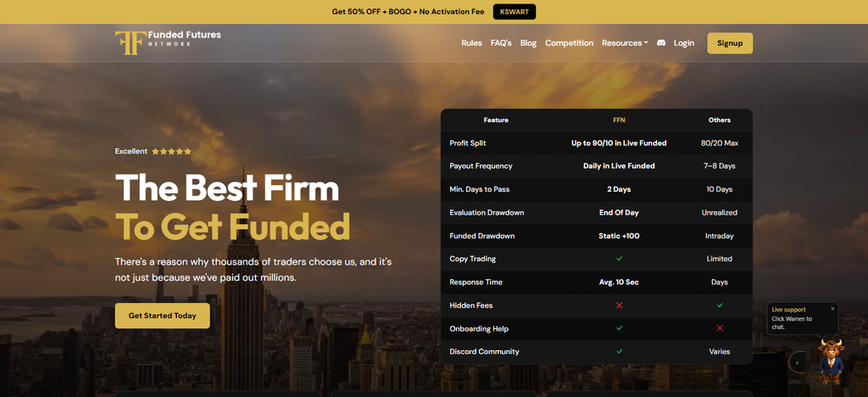Click the '7–8 Days' cell
Image resolution: width=868 pixels, height=397 pixels.
[x=720, y=166]
